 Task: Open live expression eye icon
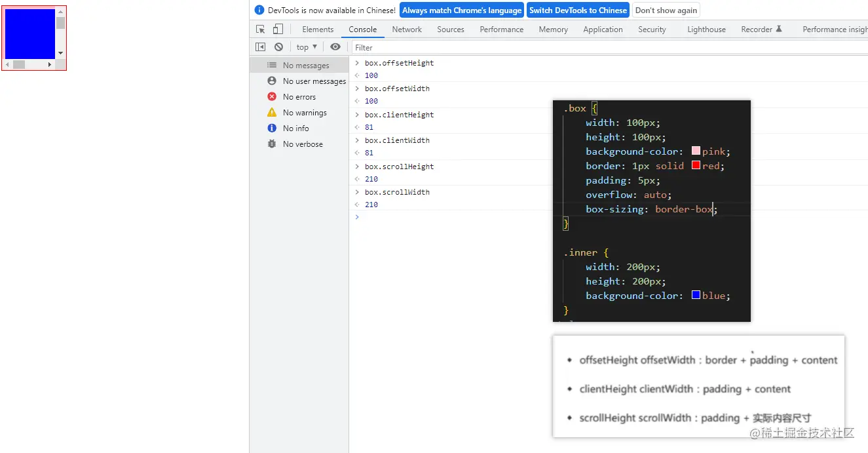point(335,47)
